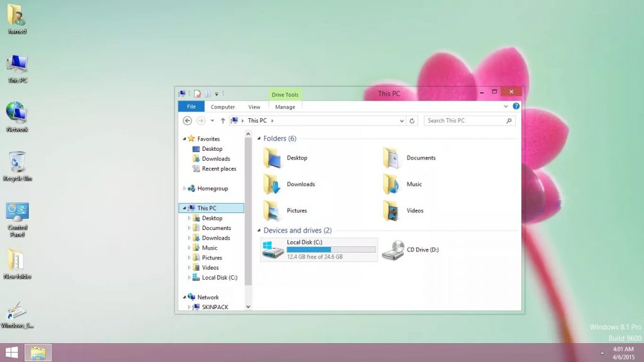
Task: Open the File tab
Action: coord(191,107)
